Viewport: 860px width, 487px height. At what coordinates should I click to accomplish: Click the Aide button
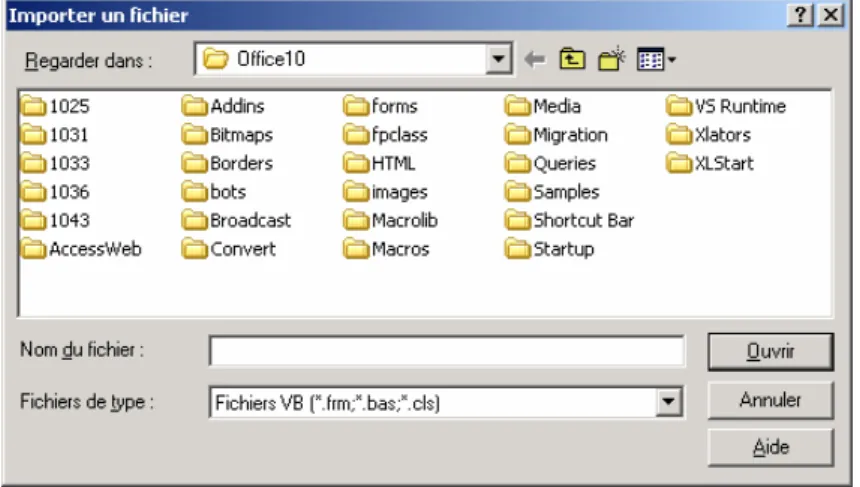[771, 448]
